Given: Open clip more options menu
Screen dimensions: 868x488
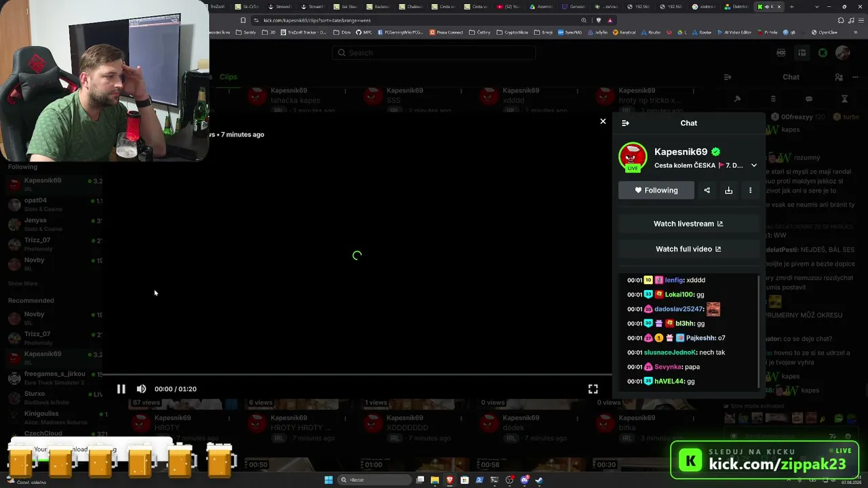Looking at the screenshot, I should point(750,190).
